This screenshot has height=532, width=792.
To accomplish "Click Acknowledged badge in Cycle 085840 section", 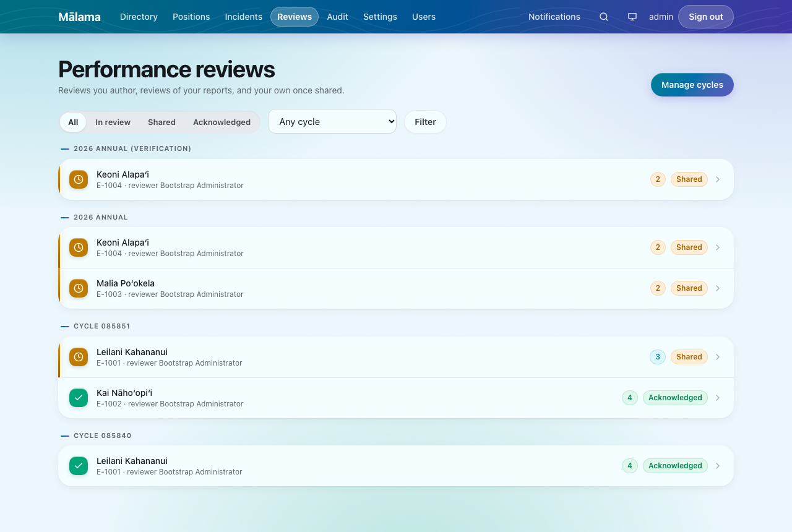I will click(675, 466).
